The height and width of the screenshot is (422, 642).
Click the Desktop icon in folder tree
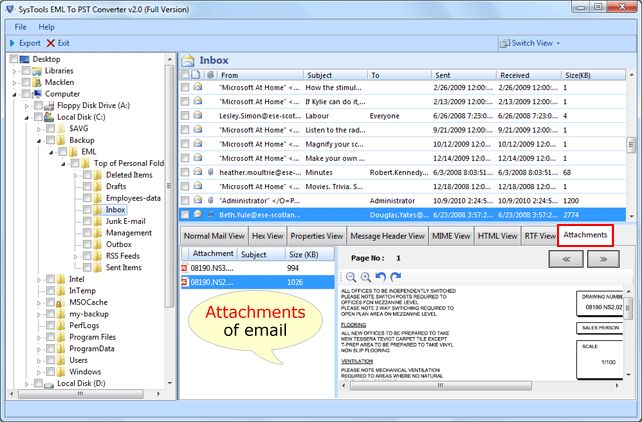[x=25, y=59]
